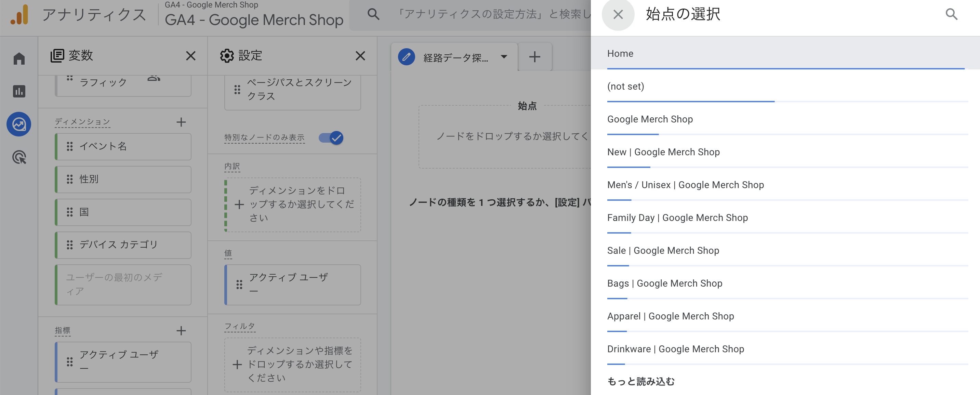Screen dimensions: 980x395
Task: Click the pencil edit icon on the tab
Action: 406,57
